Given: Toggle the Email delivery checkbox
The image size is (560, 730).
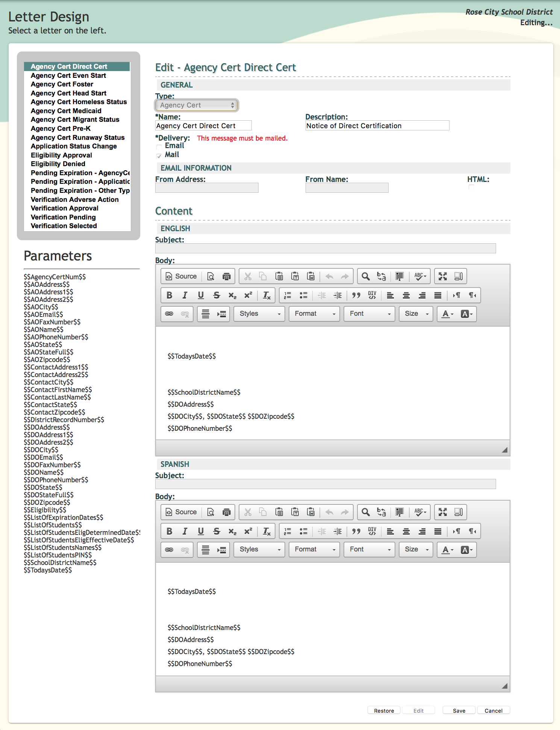Looking at the screenshot, I should [159, 147].
